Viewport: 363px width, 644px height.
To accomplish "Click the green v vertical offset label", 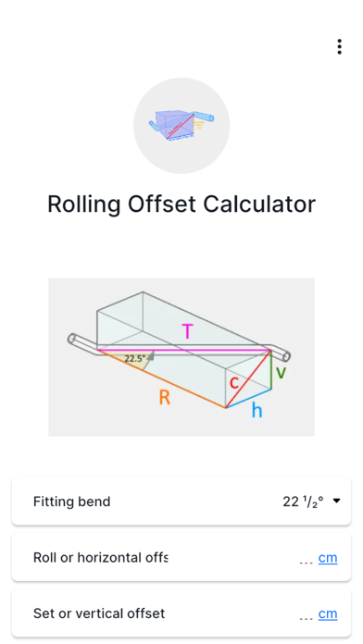I will (x=282, y=372).
